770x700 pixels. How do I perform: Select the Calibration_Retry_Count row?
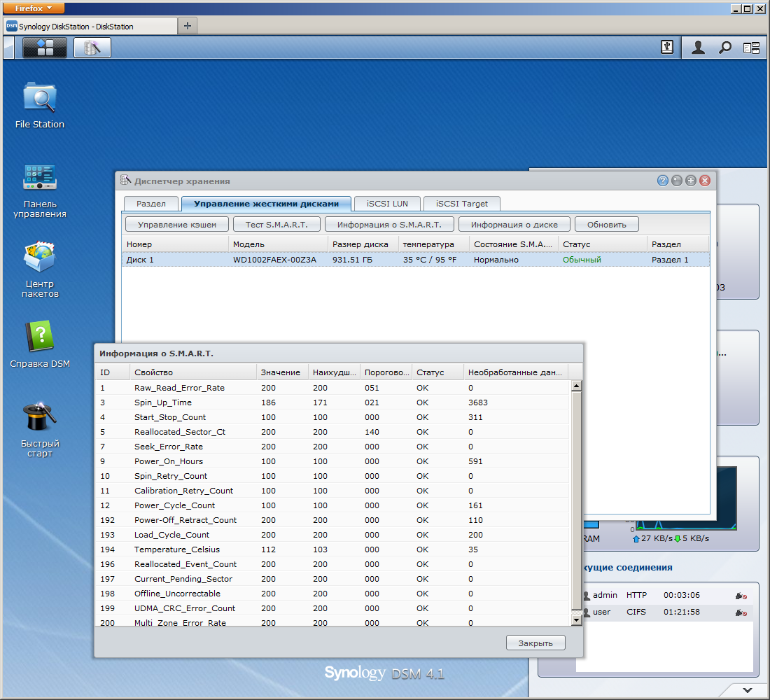pyautogui.click(x=332, y=491)
